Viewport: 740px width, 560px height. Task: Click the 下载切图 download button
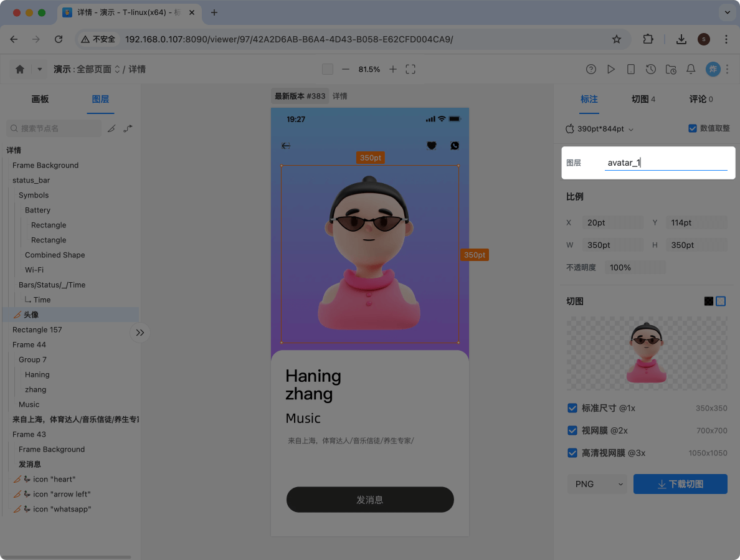point(680,484)
